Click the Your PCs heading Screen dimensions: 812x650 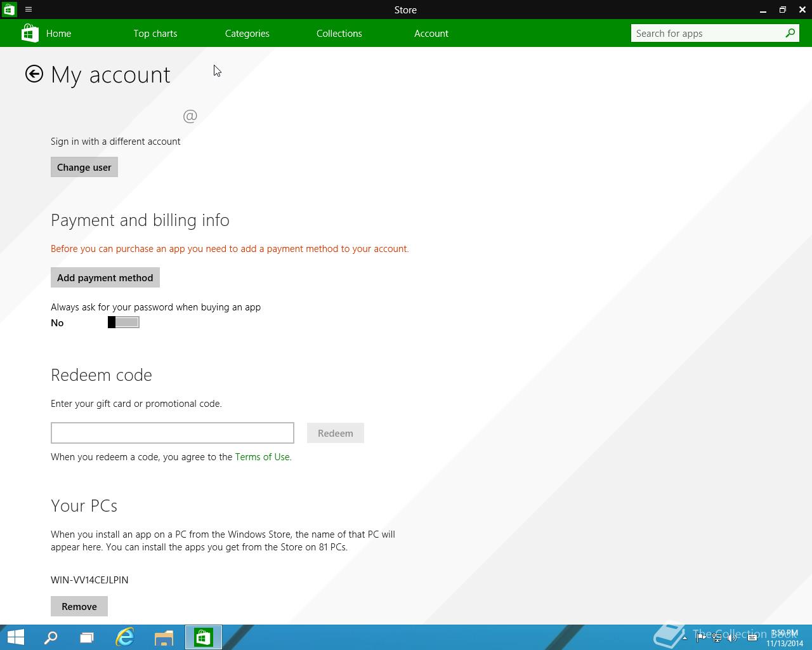(84, 506)
